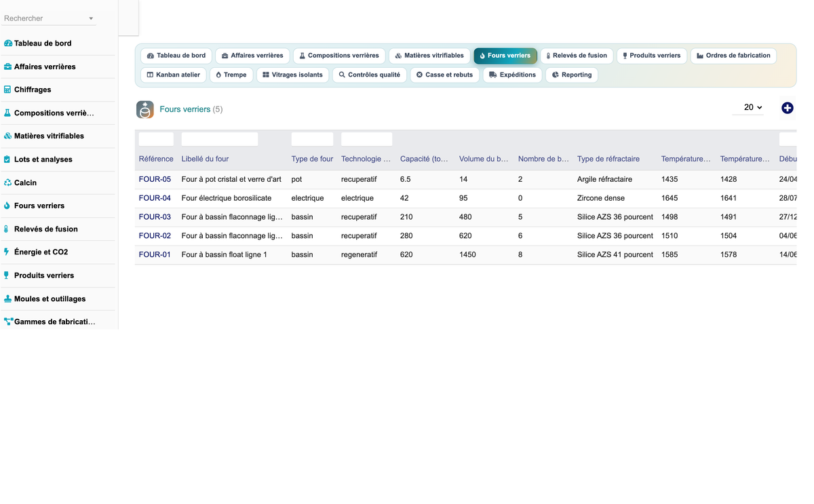Click the Silice AZS 41 pourcent cell
The height and width of the screenshot is (504, 814).
tap(615, 254)
